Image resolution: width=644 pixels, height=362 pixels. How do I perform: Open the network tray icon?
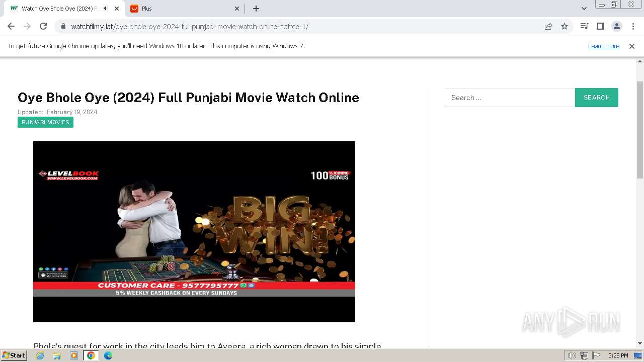pos(584,355)
